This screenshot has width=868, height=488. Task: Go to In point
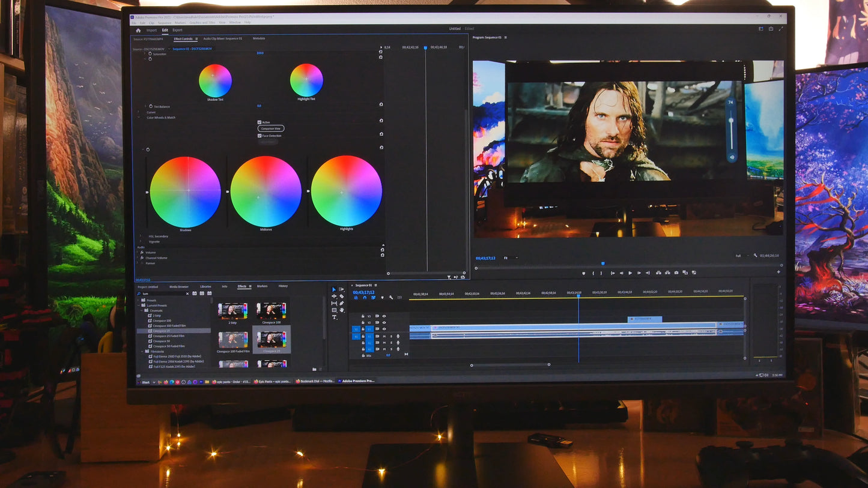coord(613,273)
